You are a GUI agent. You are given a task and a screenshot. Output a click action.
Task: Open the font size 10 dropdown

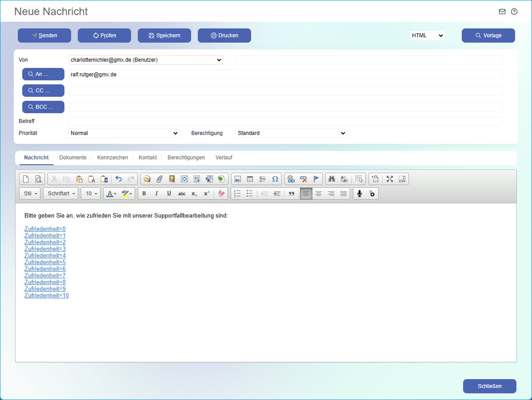pos(91,194)
